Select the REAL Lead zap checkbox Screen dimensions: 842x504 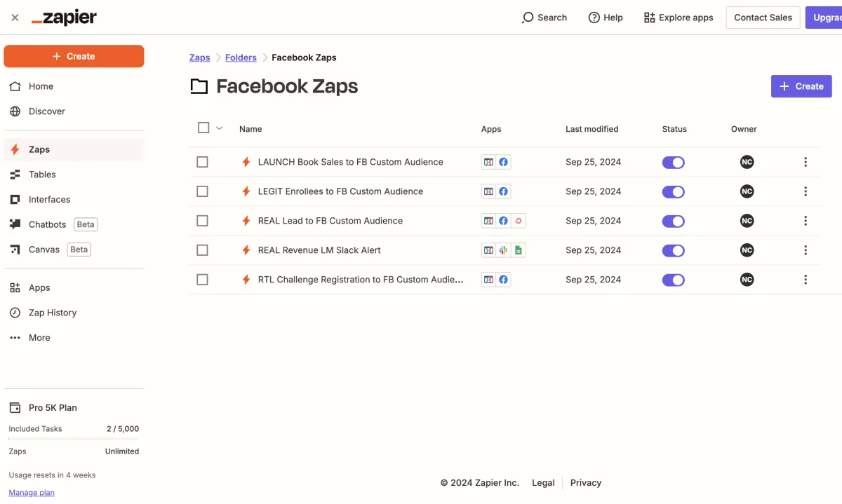[x=202, y=221]
